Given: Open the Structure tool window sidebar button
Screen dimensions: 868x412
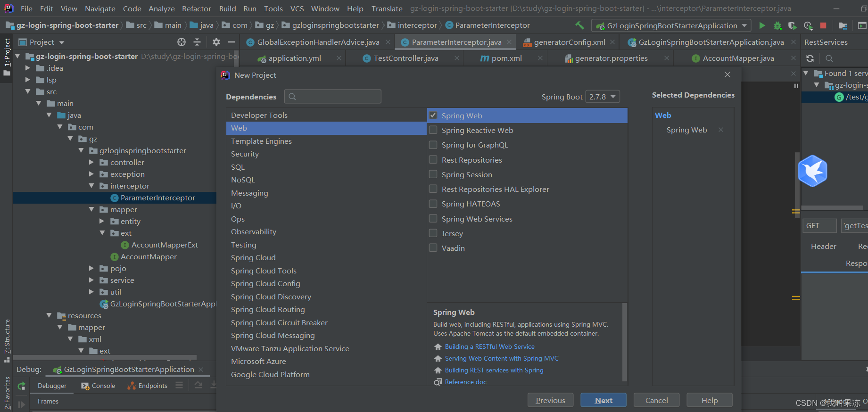Looking at the screenshot, I should (7, 340).
